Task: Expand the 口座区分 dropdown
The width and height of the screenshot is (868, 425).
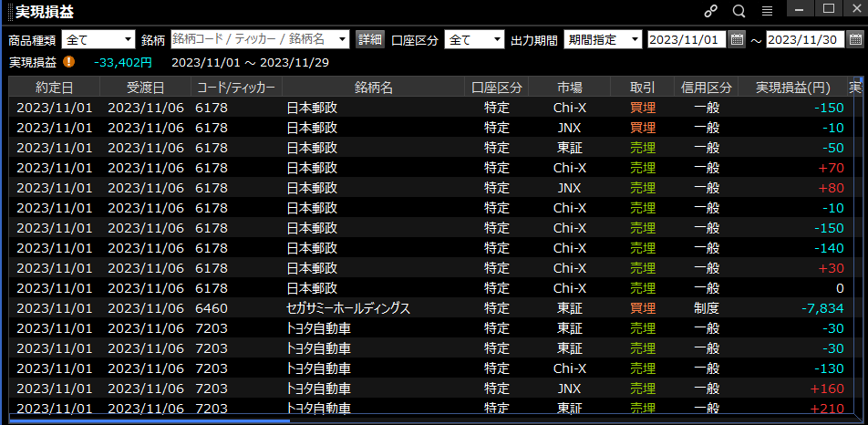Action: pos(474,40)
